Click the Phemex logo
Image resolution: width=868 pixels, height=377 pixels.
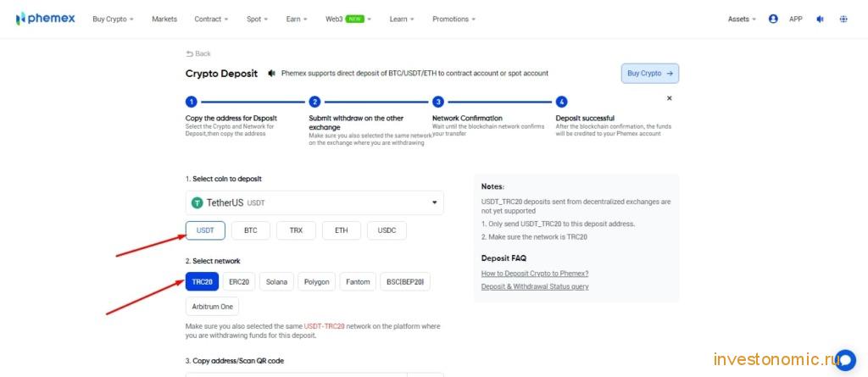[46, 19]
